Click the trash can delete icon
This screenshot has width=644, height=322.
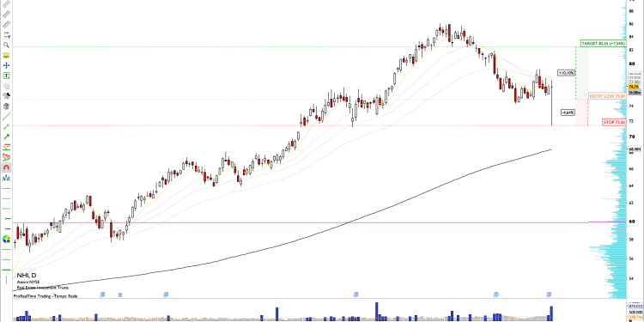6,106
